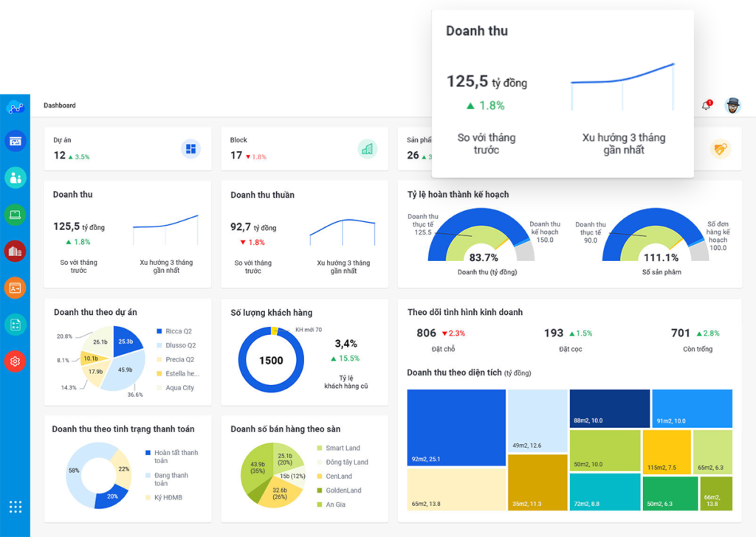Open the user avatar profile menu

(x=732, y=105)
